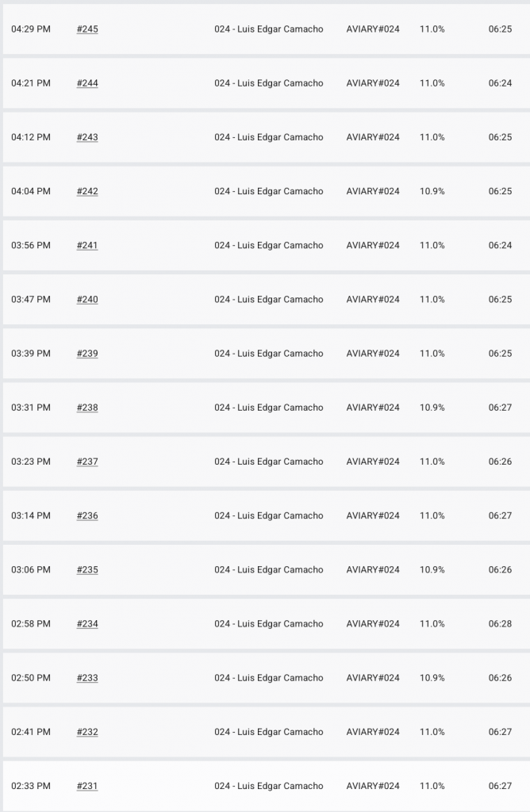Open the #240 record link
Viewport: 530px width, 812px height.
point(87,299)
